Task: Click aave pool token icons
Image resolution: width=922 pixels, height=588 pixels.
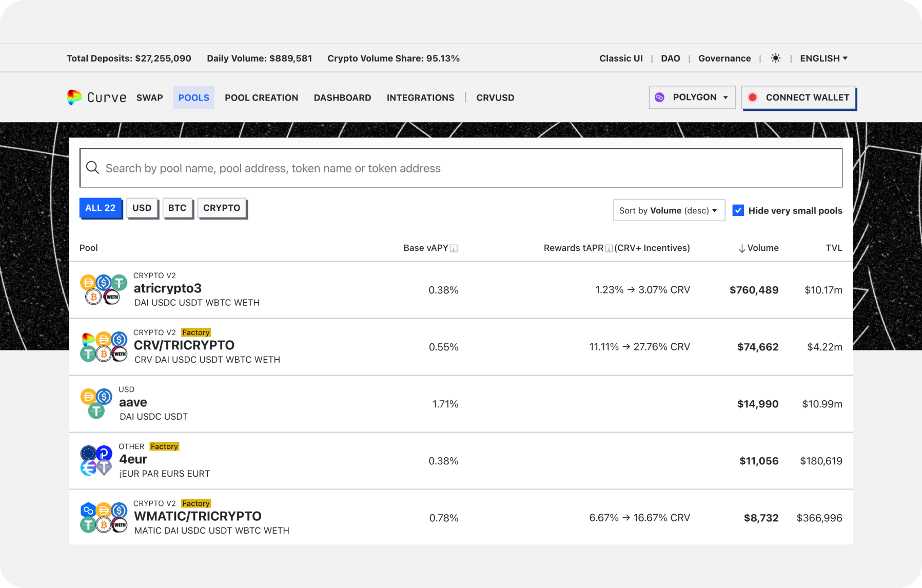Action: [96, 404]
